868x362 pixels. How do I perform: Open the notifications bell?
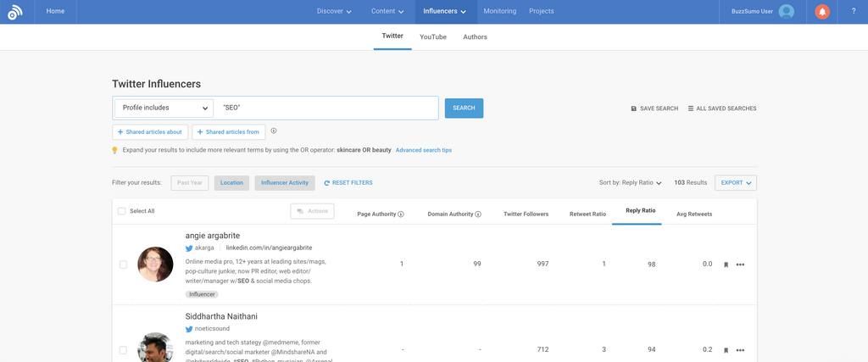pyautogui.click(x=821, y=12)
